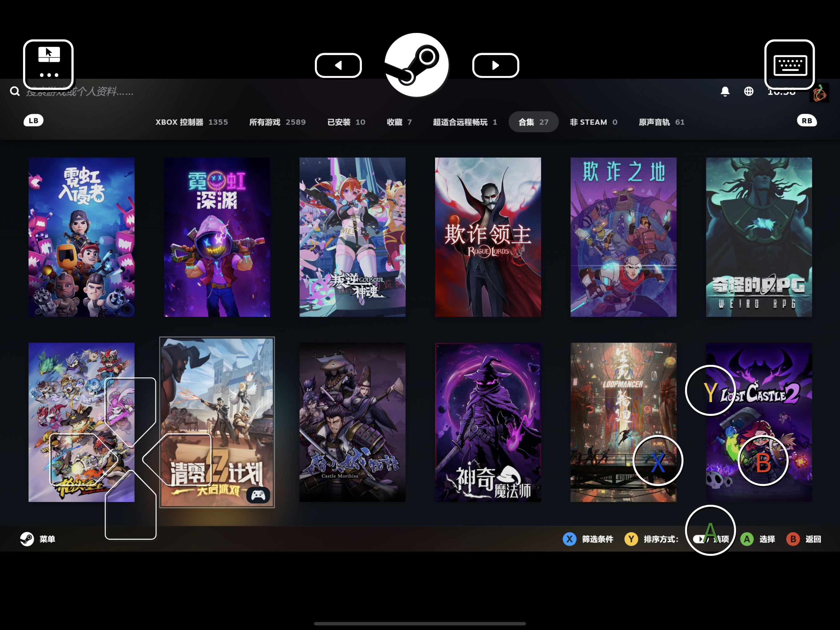Screen dimensions: 840x630
Task: Tap the right arrow overlay button
Action: [496, 65]
